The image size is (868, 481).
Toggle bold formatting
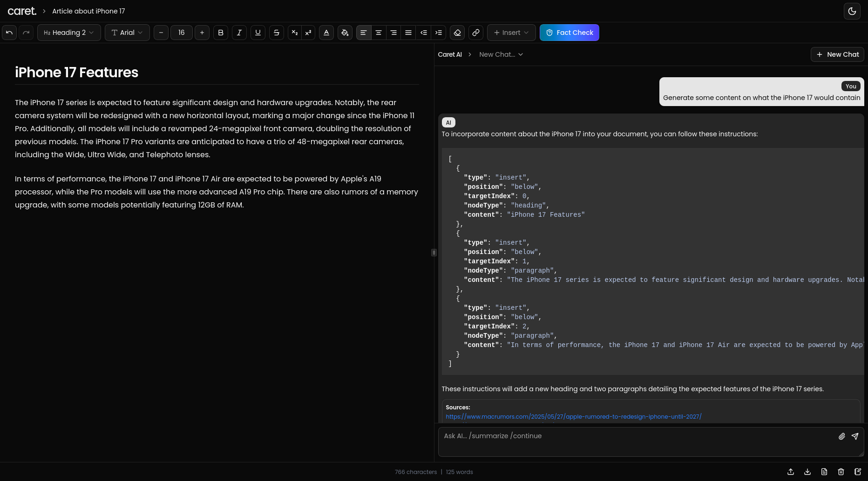(x=221, y=33)
